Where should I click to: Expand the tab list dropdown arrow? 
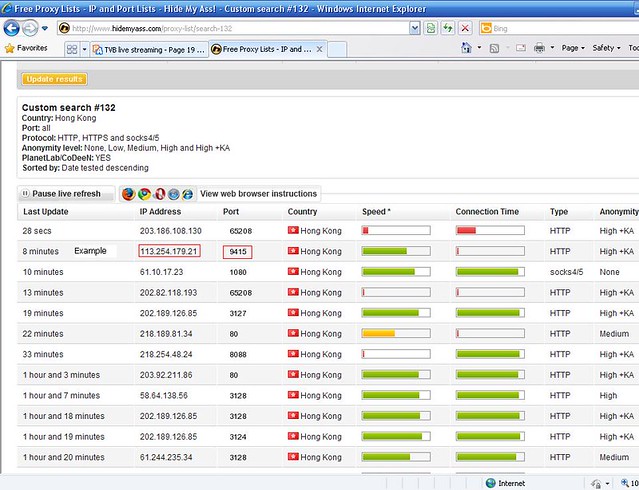tap(84, 50)
